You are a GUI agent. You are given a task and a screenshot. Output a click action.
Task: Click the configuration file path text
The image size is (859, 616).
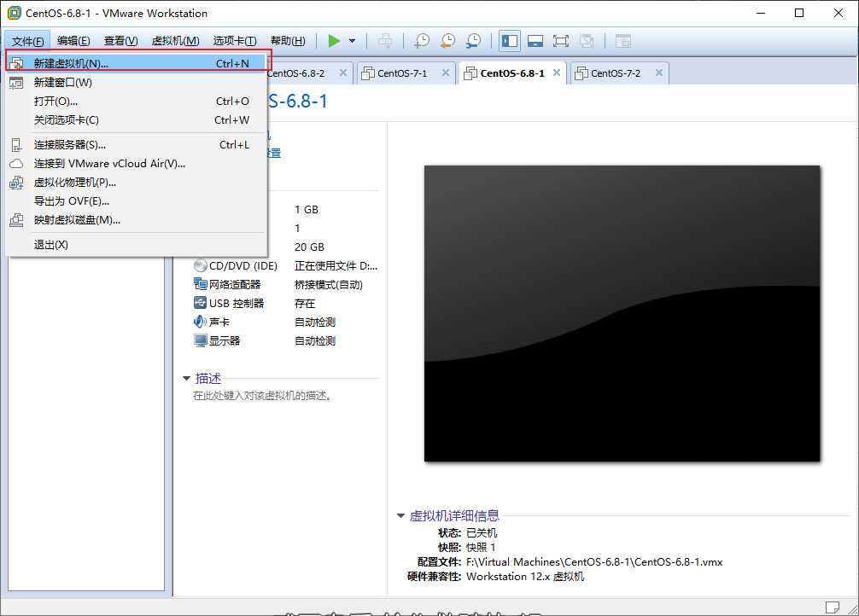click(x=594, y=562)
